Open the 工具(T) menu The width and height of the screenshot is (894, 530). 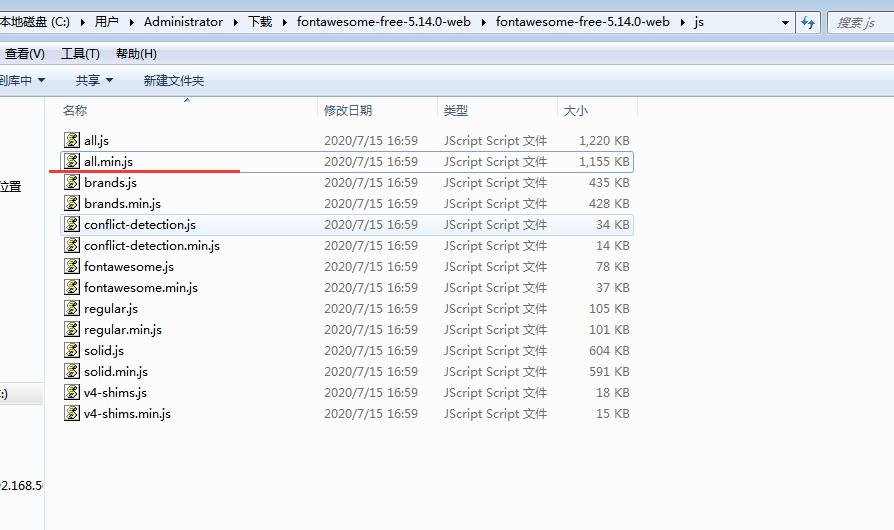pyautogui.click(x=80, y=54)
